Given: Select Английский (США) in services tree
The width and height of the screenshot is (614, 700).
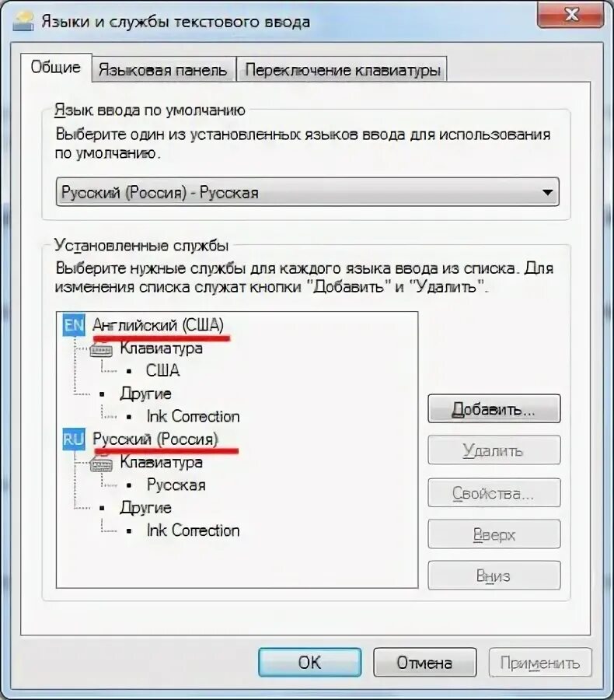Looking at the screenshot, I should click(158, 325).
